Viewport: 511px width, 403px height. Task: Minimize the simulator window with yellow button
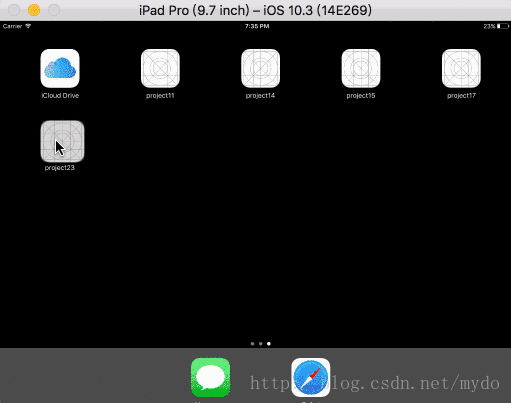(x=34, y=10)
